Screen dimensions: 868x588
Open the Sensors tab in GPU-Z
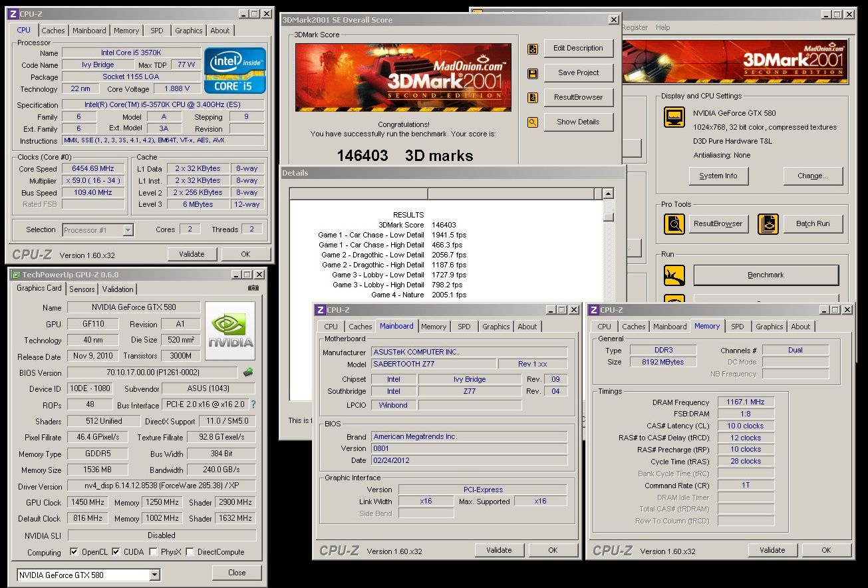(x=82, y=289)
